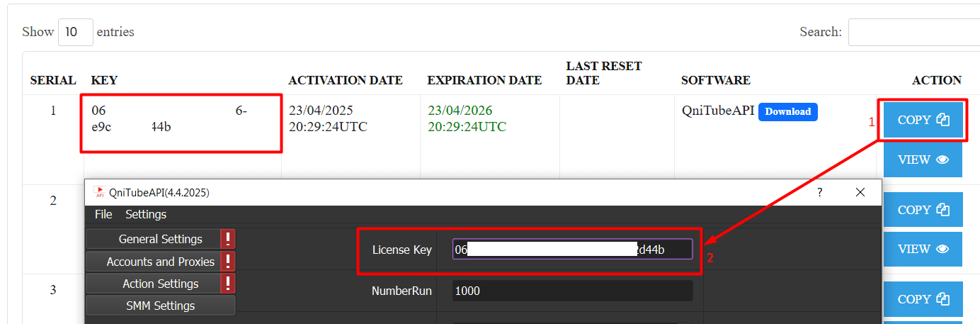The image size is (980, 324).
Task: Click serial number 2 cell
Action: click(53, 201)
